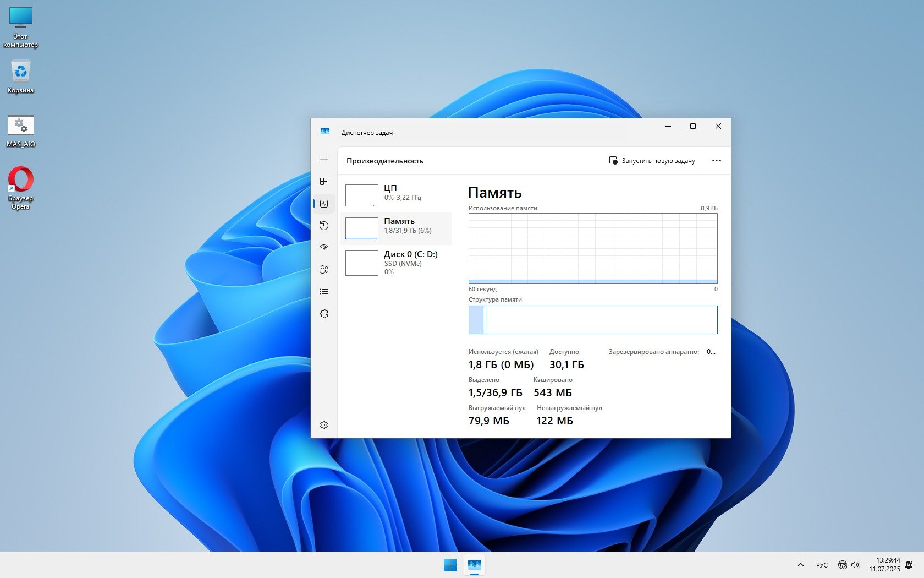Open the Services puzzle icon

(x=324, y=314)
